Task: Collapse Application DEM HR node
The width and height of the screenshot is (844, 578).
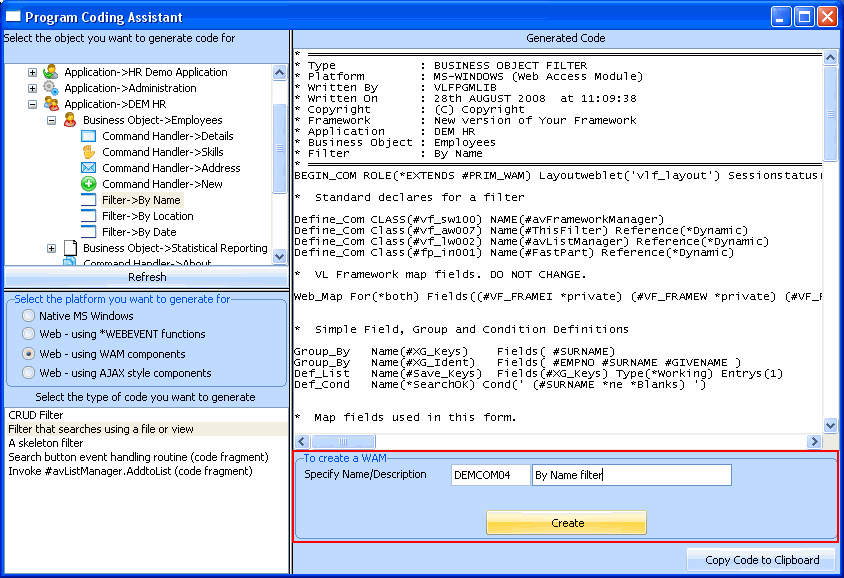Action: (32, 104)
